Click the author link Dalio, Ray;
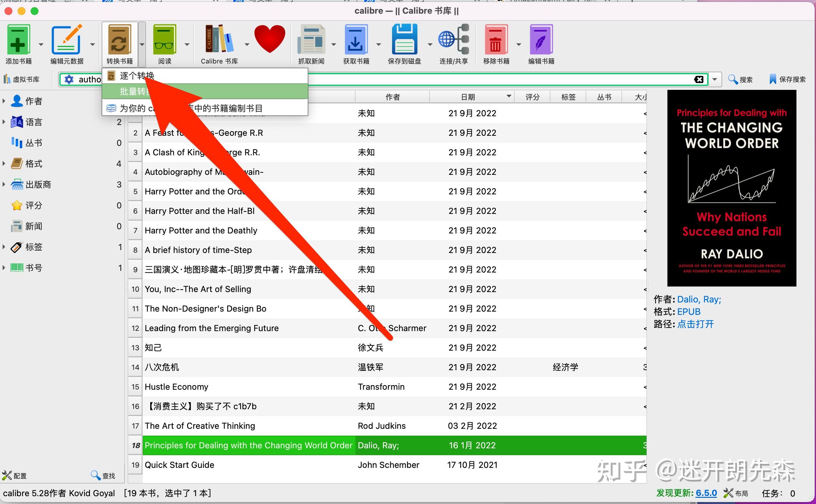 (699, 299)
